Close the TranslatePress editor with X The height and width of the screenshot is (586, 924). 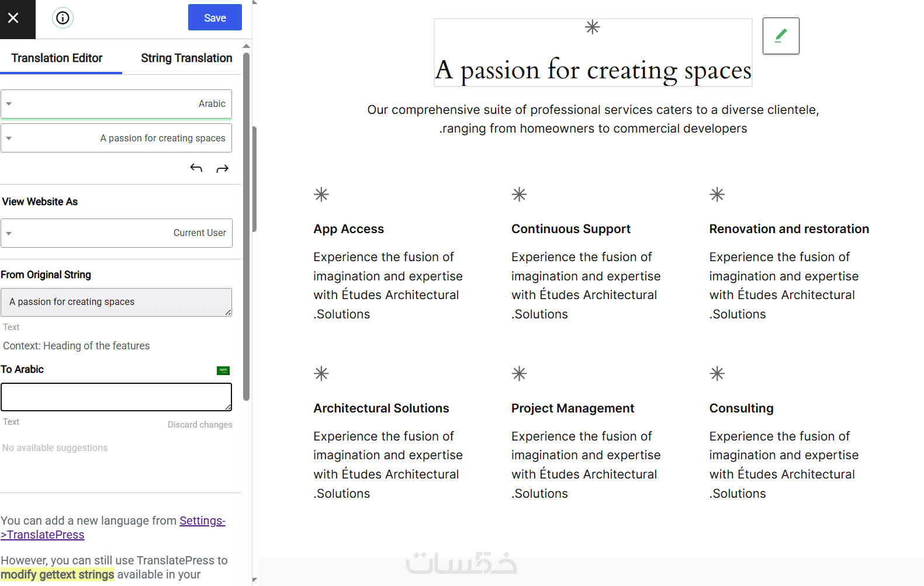13,18
